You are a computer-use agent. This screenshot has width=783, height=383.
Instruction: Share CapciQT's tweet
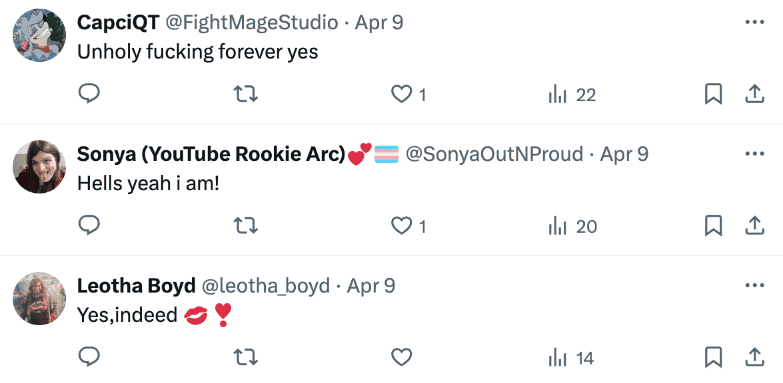coord(755,94)
